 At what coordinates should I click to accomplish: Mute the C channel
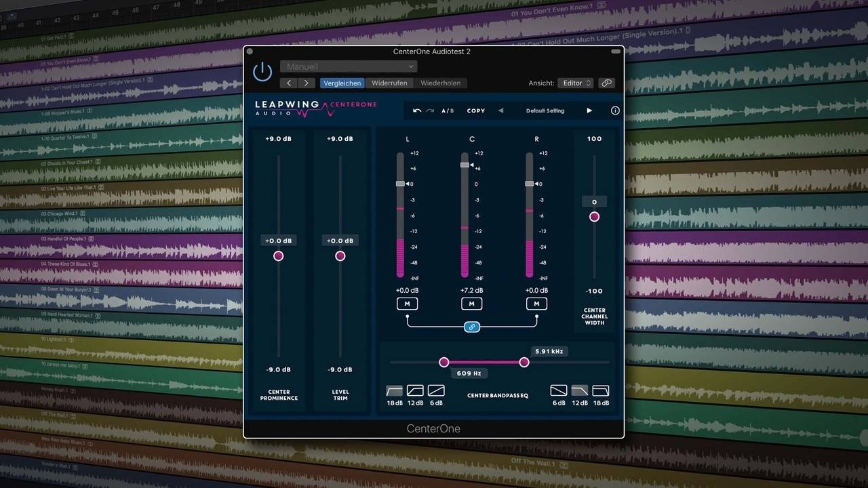pyautogui.click(x=472, y=304)
